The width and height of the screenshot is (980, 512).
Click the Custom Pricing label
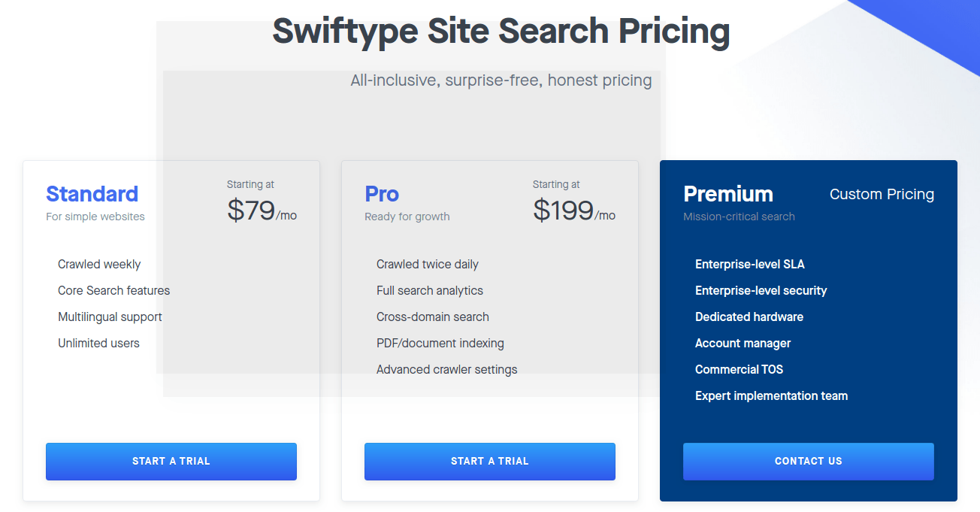882,194
